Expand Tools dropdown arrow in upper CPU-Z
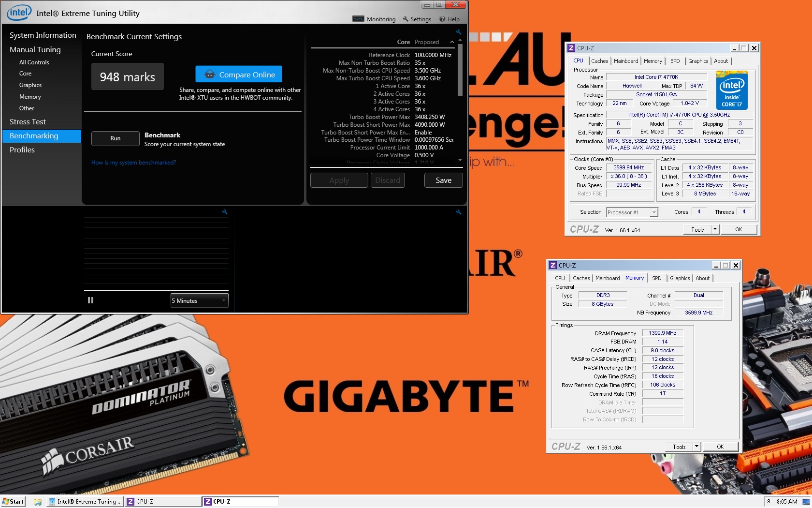812x508 pixels. coord(715,229)
